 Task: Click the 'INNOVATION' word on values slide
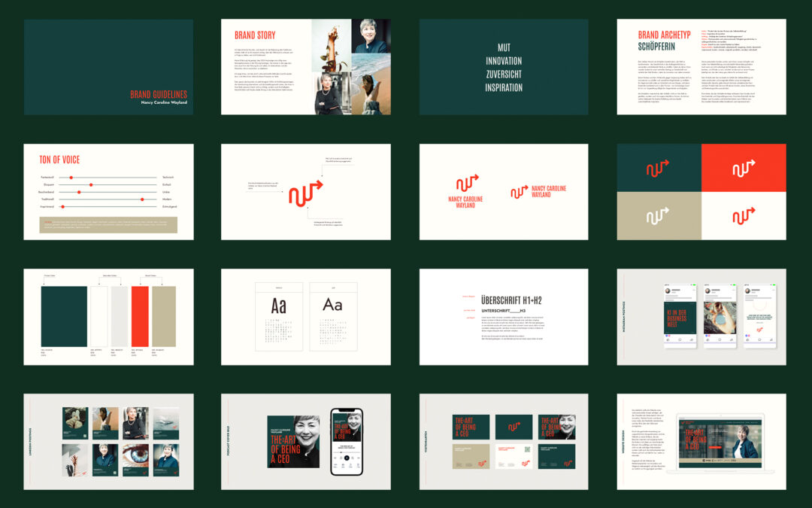tap(504, 61)
